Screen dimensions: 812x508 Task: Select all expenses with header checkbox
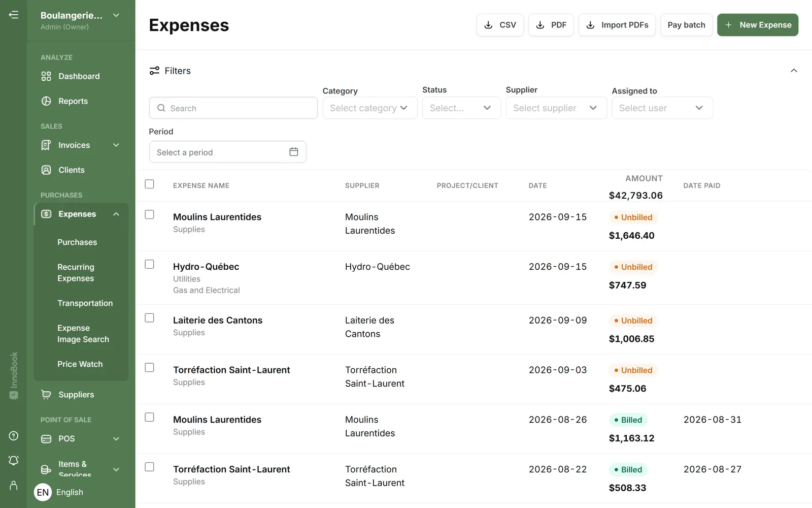click(149, 184)
